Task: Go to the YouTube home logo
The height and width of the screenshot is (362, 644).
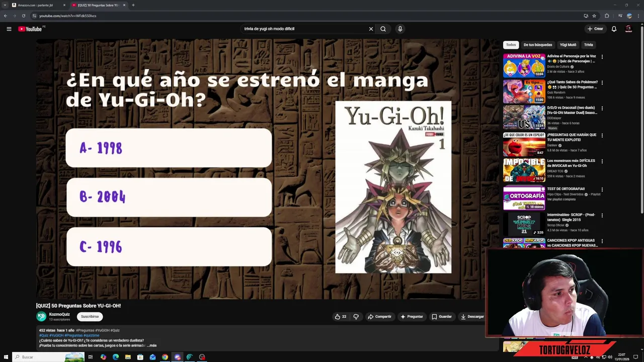Action: [x=30, y=29]
